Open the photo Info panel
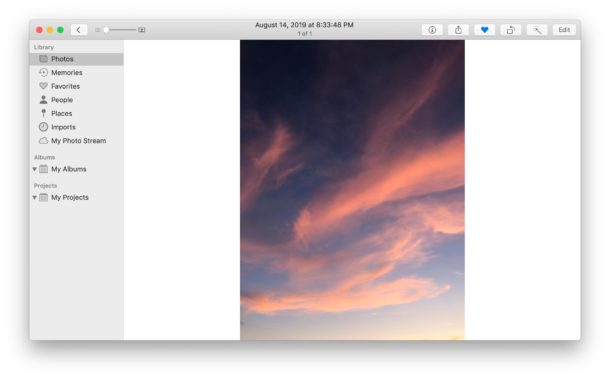The width and height of the screenshot is (610, 379). 432,30
